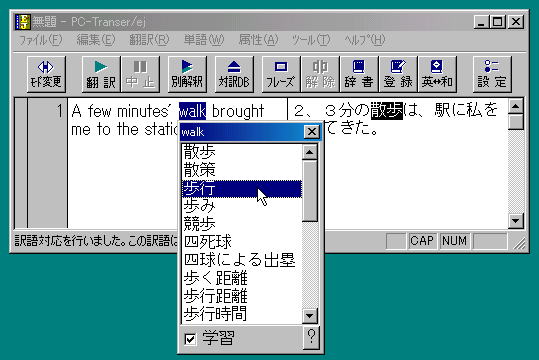Click the walk list scroll down arrow
Image resolution: width=539 pixels, height=360 pixels.
pyautogui.click(x=310, y=315)
